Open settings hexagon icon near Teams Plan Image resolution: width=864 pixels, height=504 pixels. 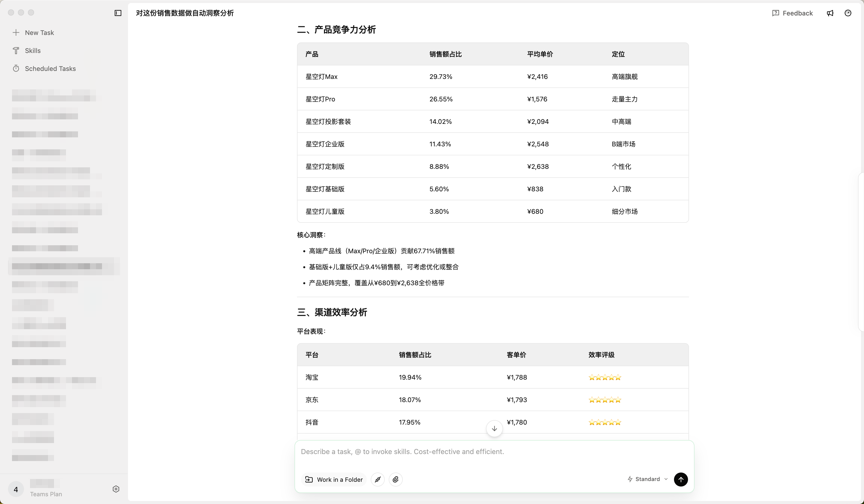point(116,489)
